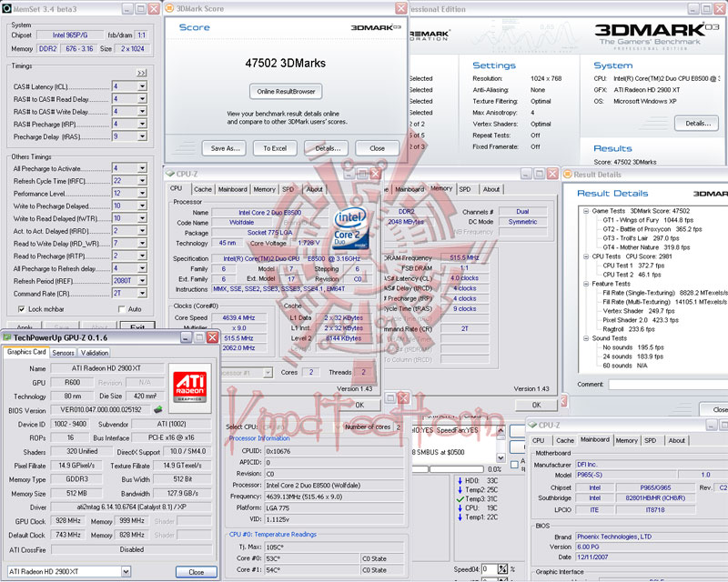The height and width of the screenshot is (582, 728).
Task: Click OK in the CPU-Z Memory window
Action: 536,406
